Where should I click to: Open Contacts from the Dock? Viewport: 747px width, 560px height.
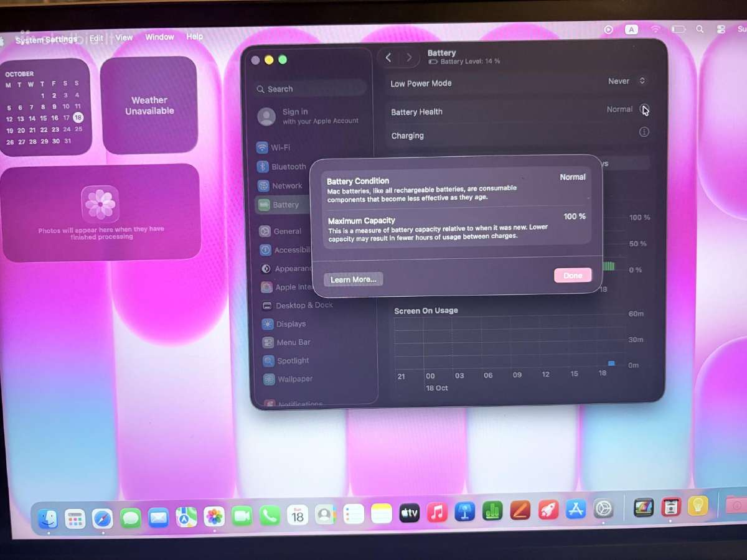click(324, 515)
